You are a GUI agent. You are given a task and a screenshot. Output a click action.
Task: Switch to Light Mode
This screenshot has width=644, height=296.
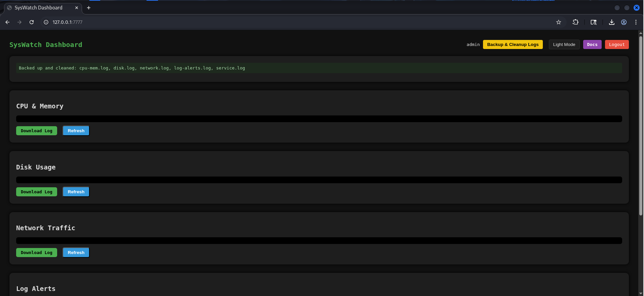564,45
